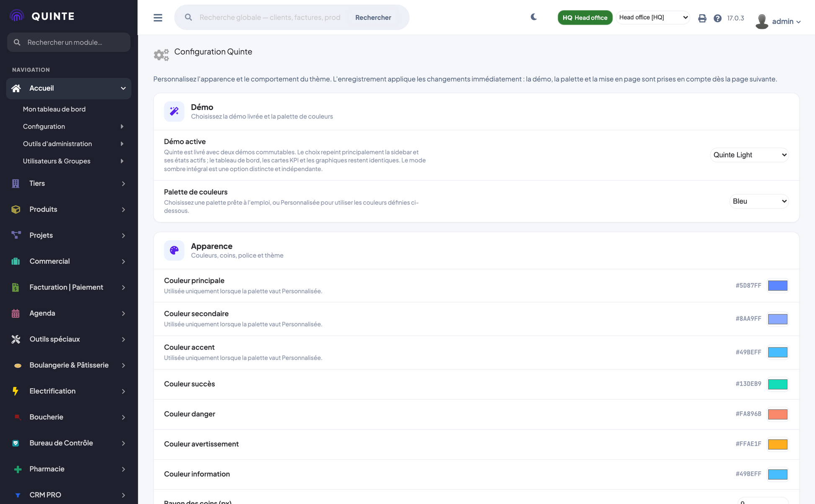Click the module search magnifier icon
The image size is (815, 504).
click(17, 42)
